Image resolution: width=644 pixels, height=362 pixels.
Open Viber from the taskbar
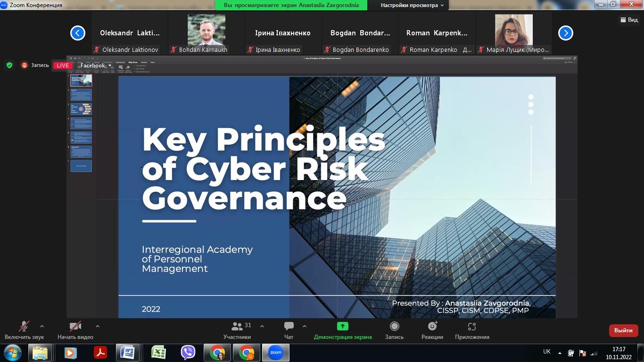(188, 353)
